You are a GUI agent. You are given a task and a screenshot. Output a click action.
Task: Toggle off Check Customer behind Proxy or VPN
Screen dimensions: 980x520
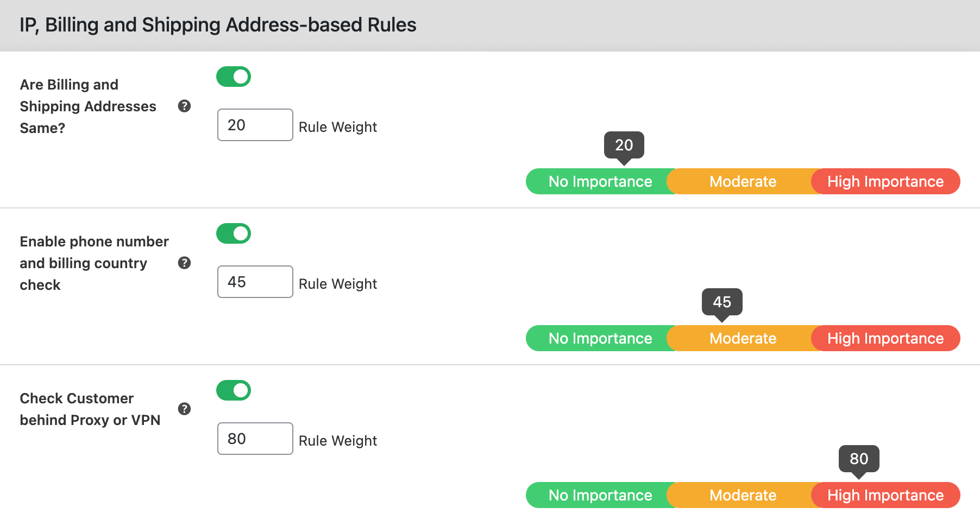[234, 390]
